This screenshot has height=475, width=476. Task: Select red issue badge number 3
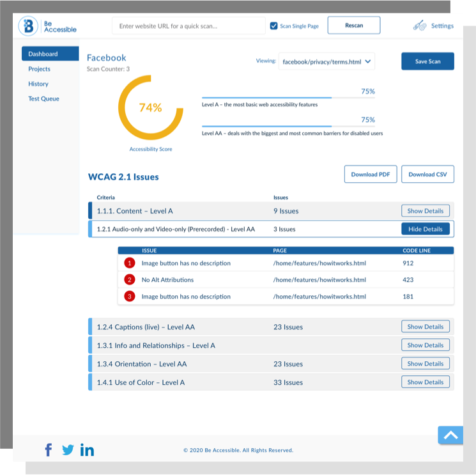130,297
